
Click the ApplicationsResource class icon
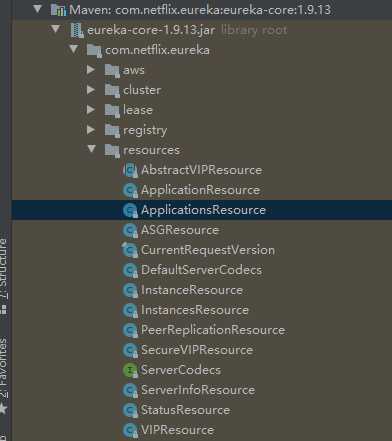point(130,211)
